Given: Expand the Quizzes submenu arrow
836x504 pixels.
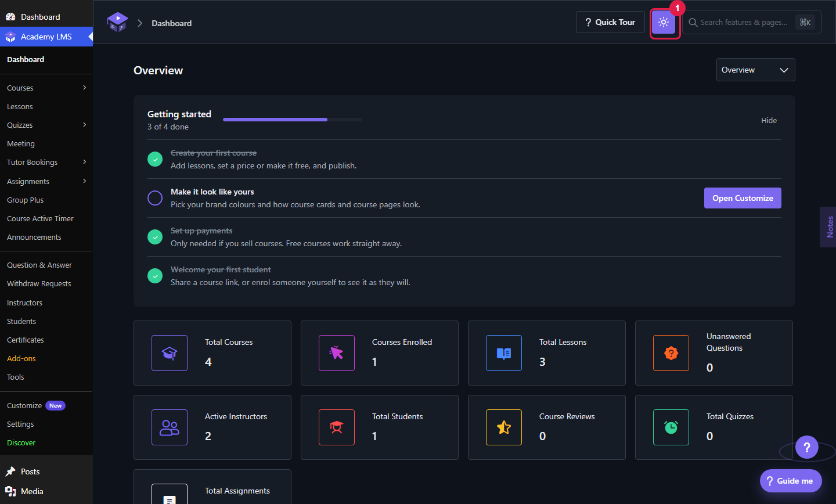Looking at the screenshot, I should [85, 125].
